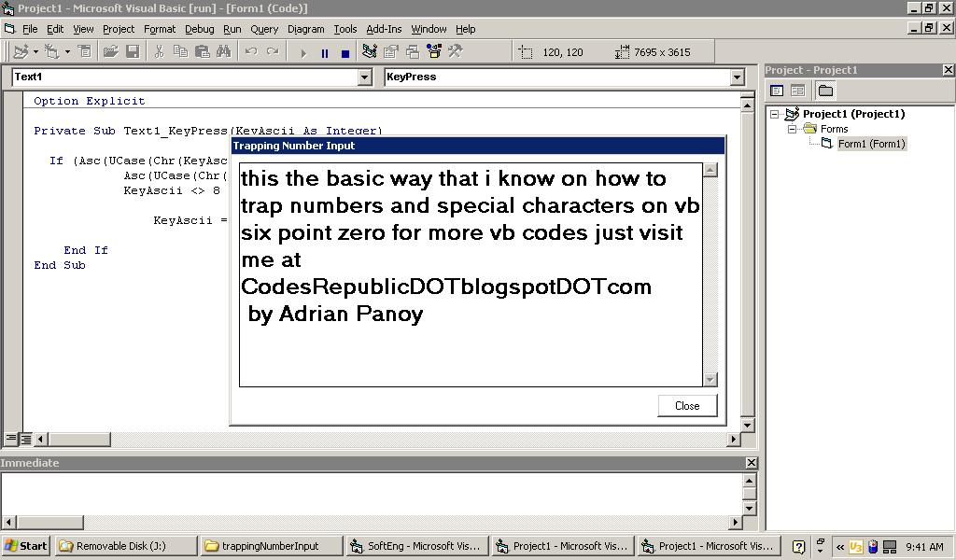Open the Toolbox hammer-and-wrench icon
Screen dimensions: 956x560
[456, 51]
